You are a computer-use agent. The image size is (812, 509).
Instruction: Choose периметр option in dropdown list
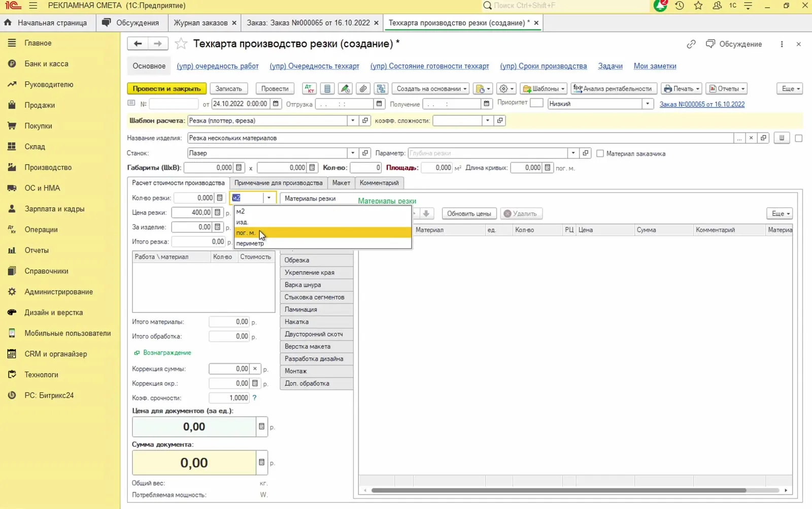(323, 243)
